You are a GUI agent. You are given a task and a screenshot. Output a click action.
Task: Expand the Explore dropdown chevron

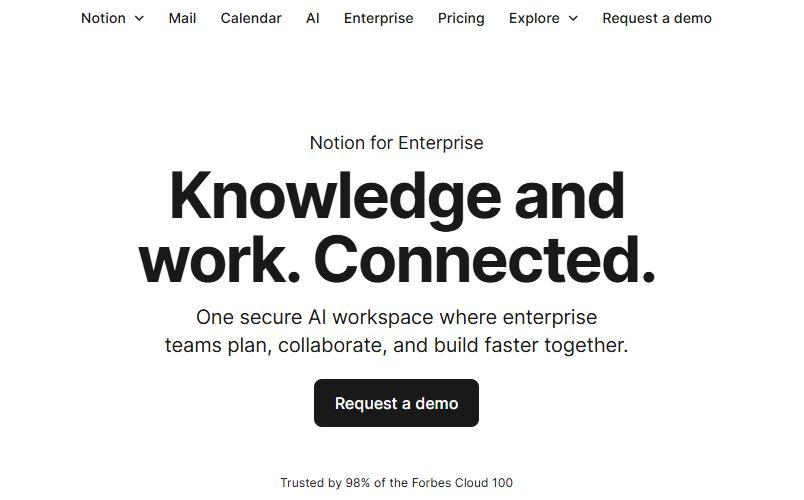573,18
